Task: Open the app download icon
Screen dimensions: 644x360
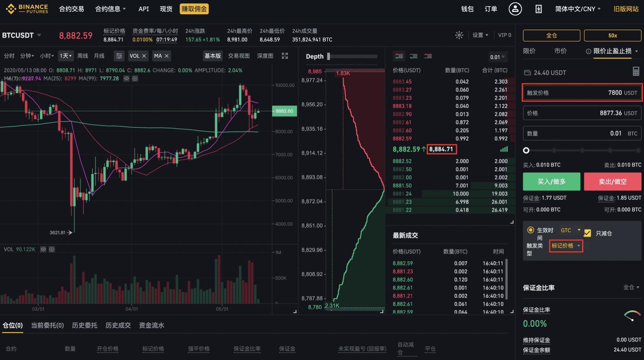Action: (538, 9)
